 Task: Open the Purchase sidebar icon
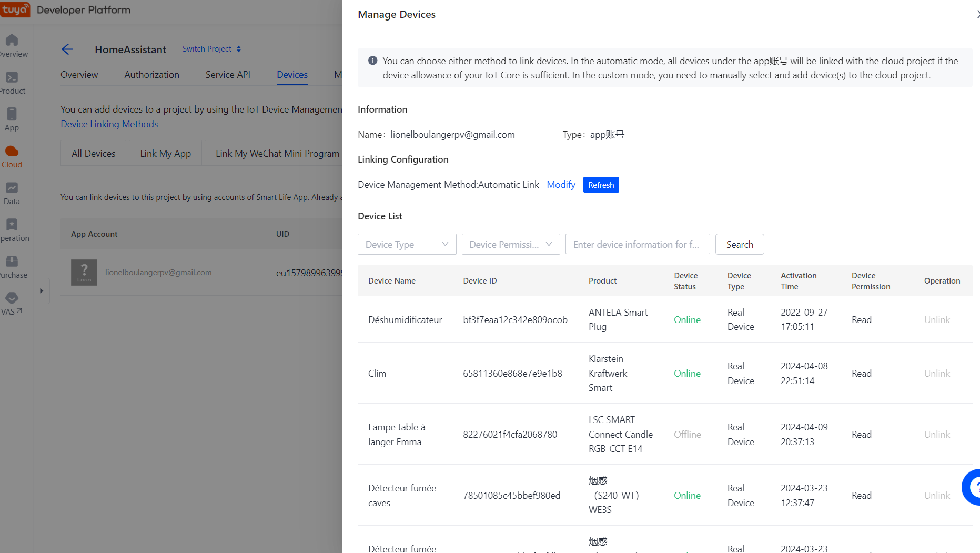click(12, 262)
